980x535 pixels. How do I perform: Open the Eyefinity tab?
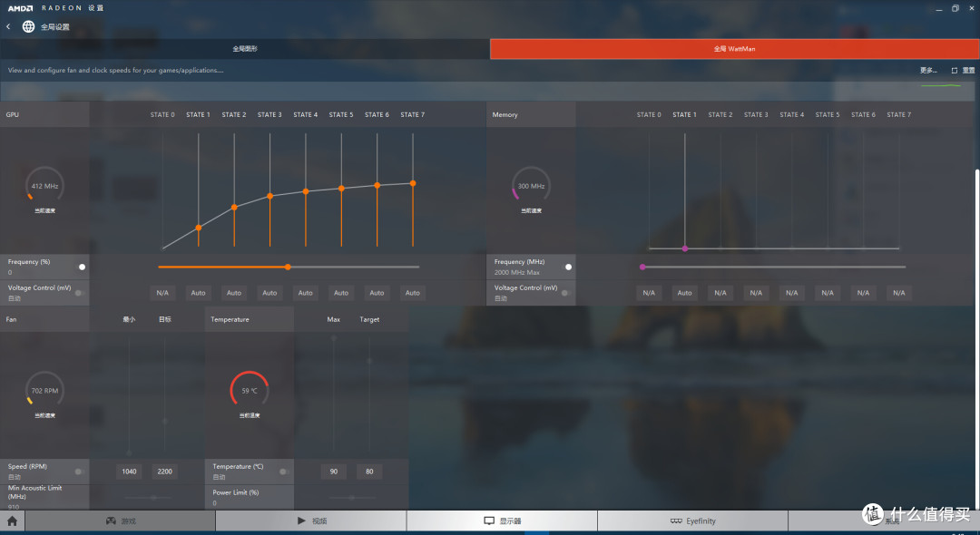point(692,520)
